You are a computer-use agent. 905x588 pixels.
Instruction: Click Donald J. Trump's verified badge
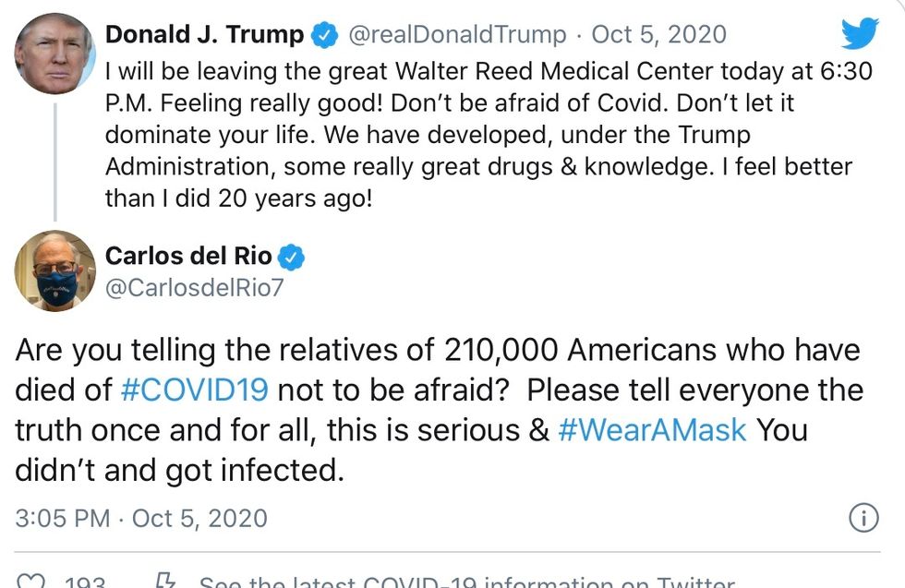pos(324,35)
